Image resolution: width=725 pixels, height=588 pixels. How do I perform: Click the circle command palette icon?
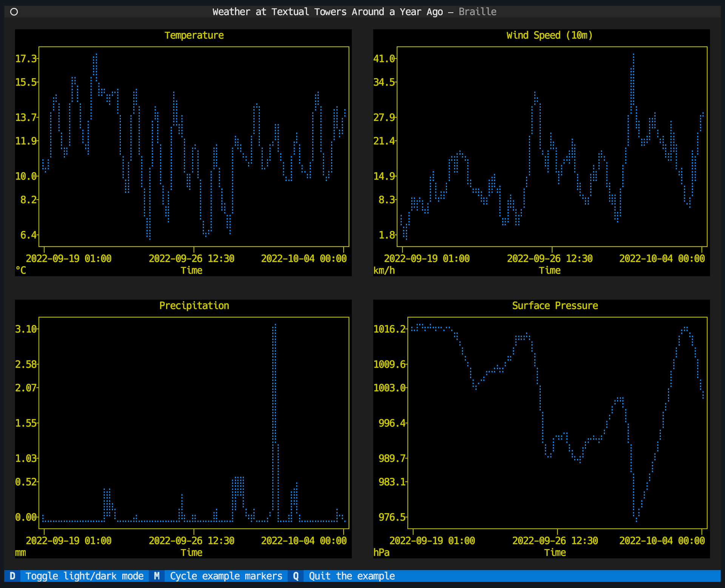click(14, 12)
